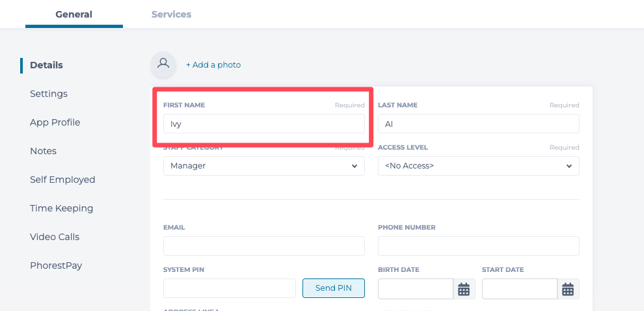Go to App Profile section
The image size is (644, 311).
coord(55,122)
